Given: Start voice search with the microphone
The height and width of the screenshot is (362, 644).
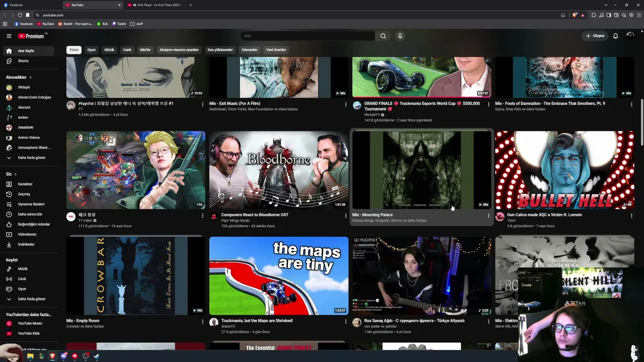Looking at the screenshot, I should tap(400, 36).
